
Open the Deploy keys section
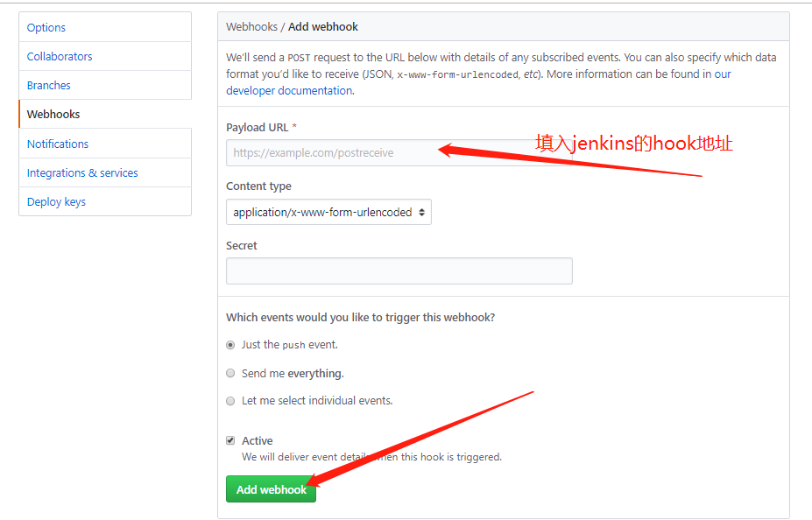(56, 201)
